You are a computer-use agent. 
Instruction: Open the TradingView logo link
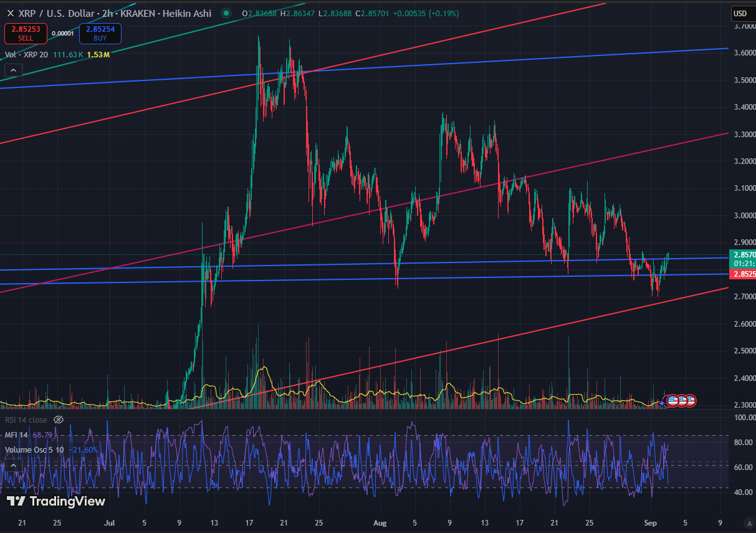[56, 501]
